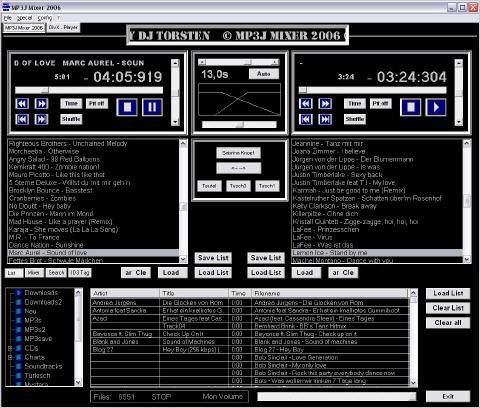Viewport: 480px width, 408px height.
Task: Toggle Time display in the deck showing 03:24:304
Action: (x=355, y=103)
